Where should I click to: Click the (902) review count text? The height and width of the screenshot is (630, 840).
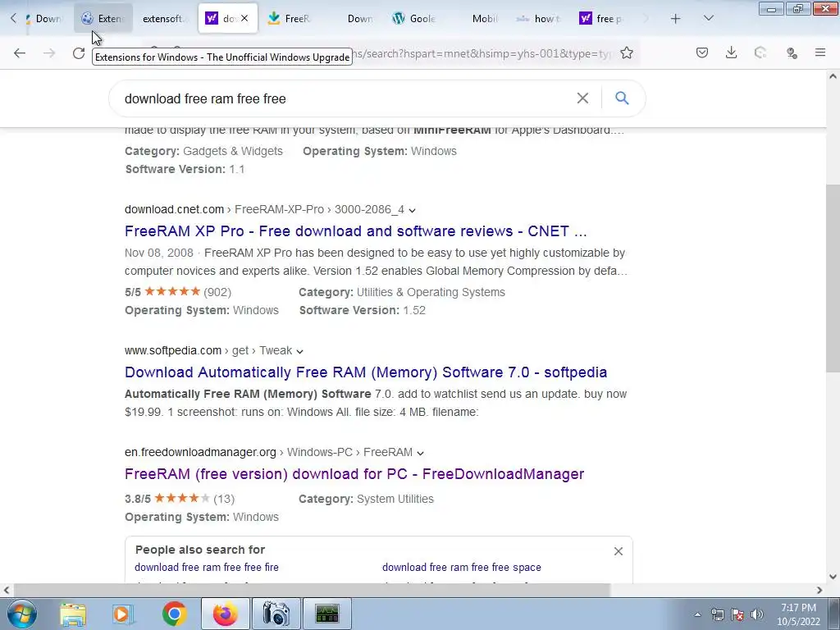(x=217, y=292)
